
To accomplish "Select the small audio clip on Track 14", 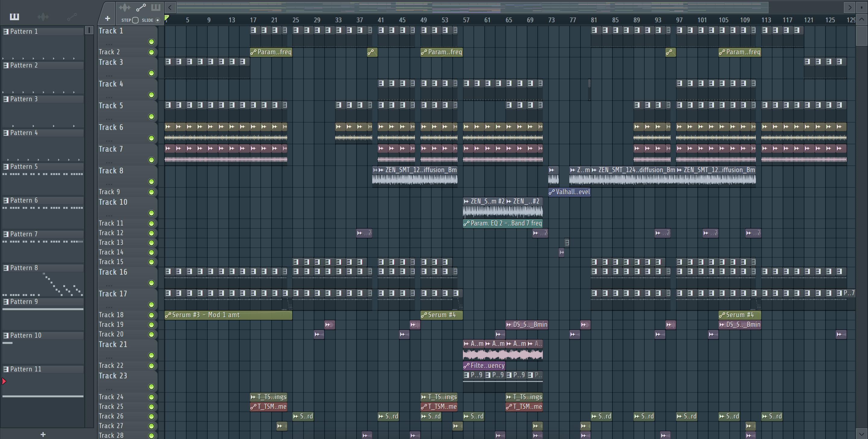I will coord(561,252).
